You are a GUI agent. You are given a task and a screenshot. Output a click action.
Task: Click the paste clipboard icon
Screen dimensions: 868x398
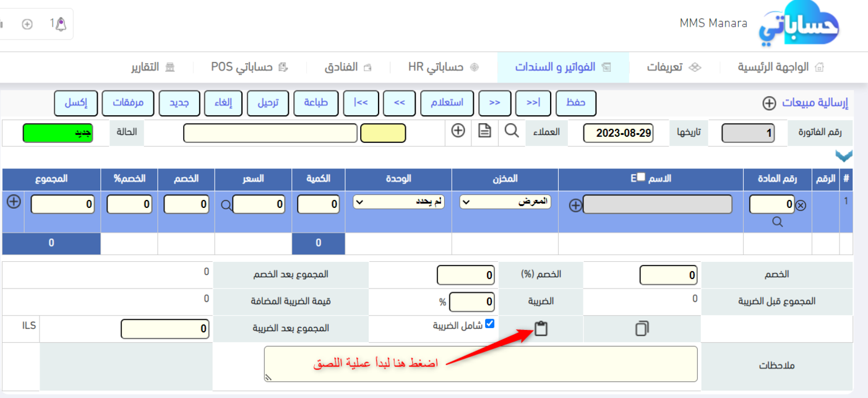[x=541, y=329]
